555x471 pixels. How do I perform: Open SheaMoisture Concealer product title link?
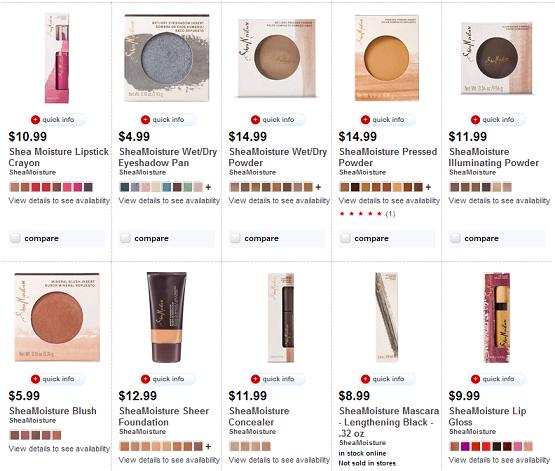(259, 417)
